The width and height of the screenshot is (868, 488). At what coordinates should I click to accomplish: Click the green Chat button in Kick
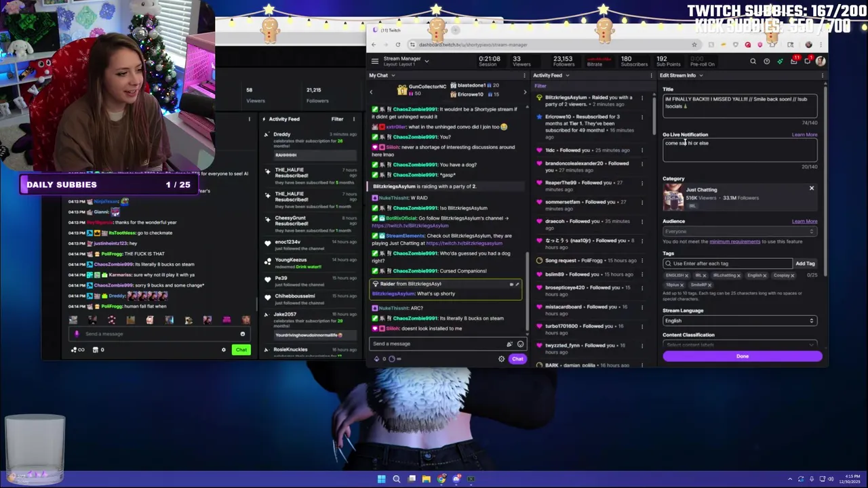point(241,350)
